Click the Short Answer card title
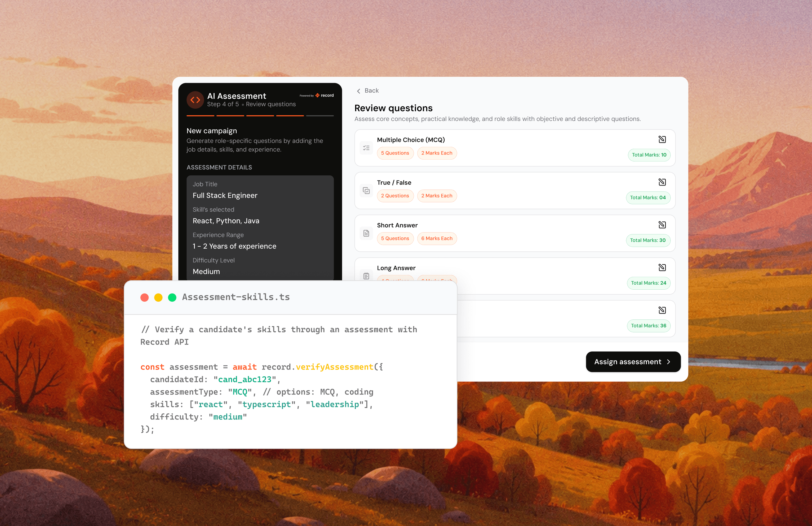Screen dimensions: 812x526 (x=397, y=225)
